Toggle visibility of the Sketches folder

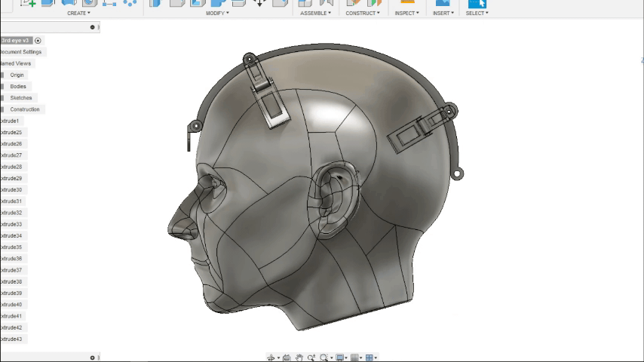click(x=2, y=98)
